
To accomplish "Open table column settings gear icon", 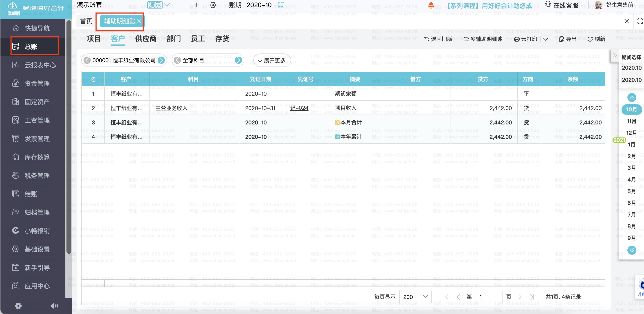I will 93,79.
